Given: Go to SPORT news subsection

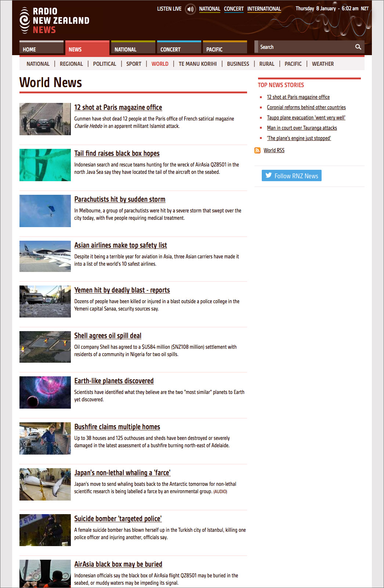Looking at the screenshot, I should point(134,64).
